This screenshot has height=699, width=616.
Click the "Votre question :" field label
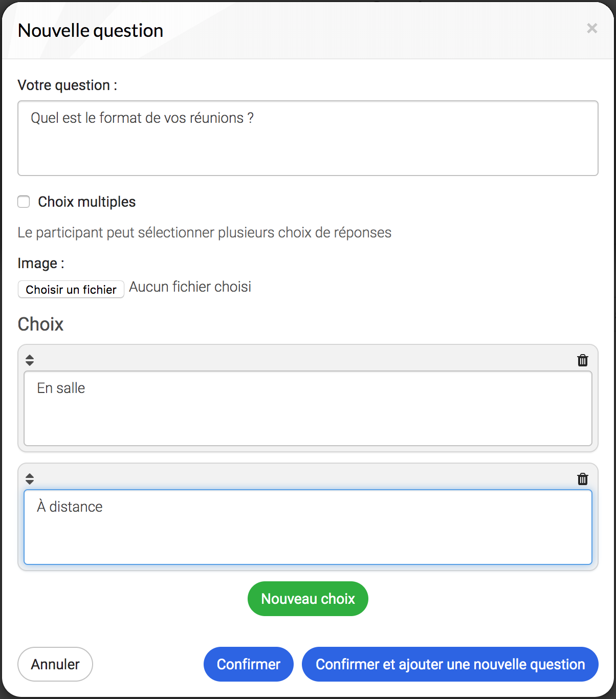(68, 85)
